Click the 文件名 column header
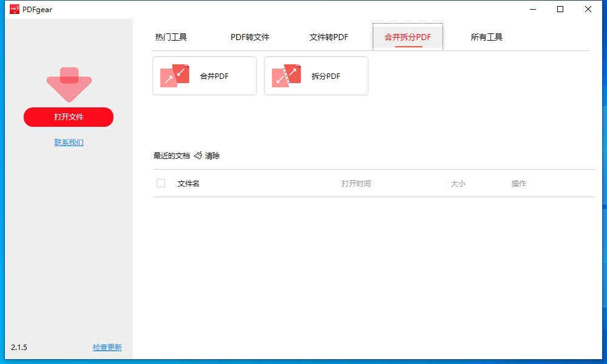 189,183
